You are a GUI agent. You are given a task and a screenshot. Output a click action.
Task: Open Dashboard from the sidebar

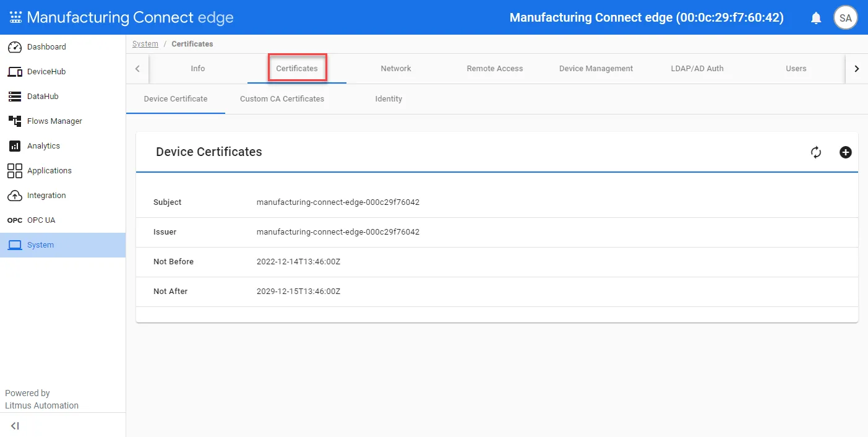[x=62, y=47]
